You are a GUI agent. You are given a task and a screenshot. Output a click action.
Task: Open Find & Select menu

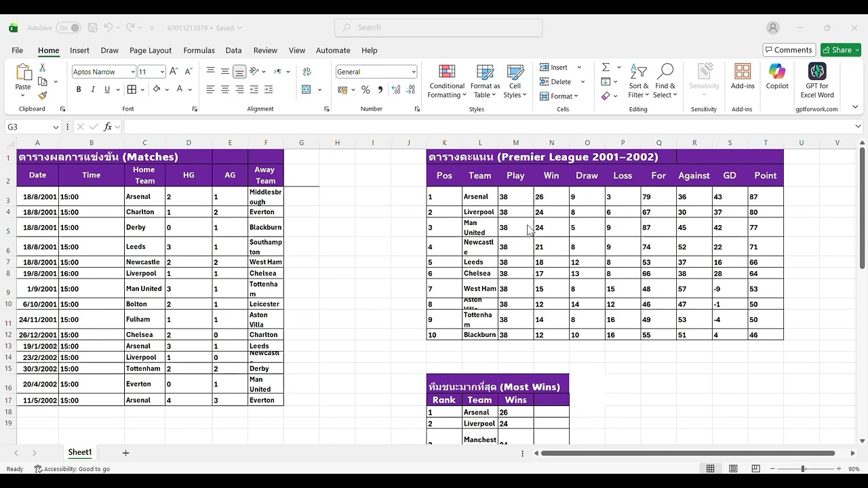665,81
